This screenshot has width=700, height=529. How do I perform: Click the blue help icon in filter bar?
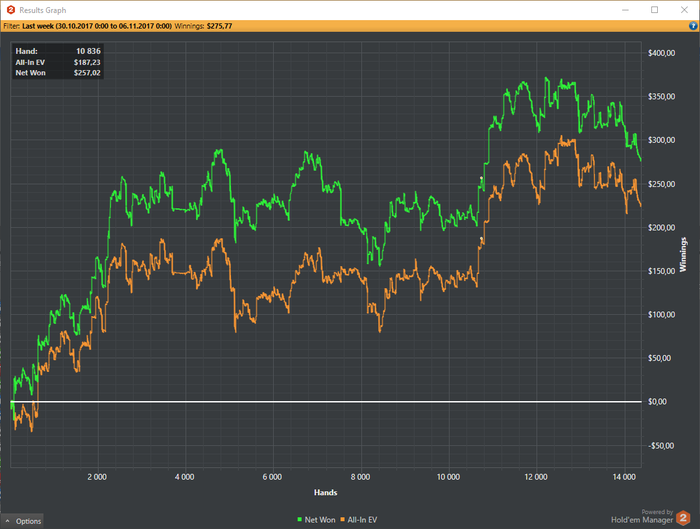693,26
